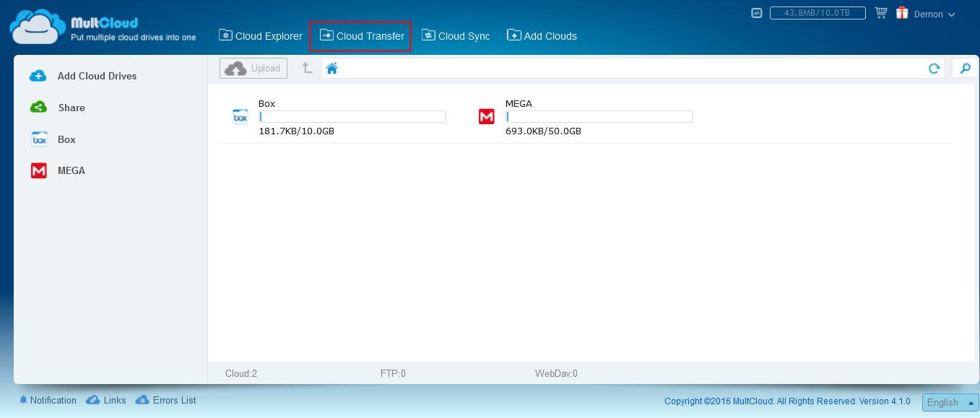Click the gift box icon
The image size is (980, 418).
(x=902, y=13)
